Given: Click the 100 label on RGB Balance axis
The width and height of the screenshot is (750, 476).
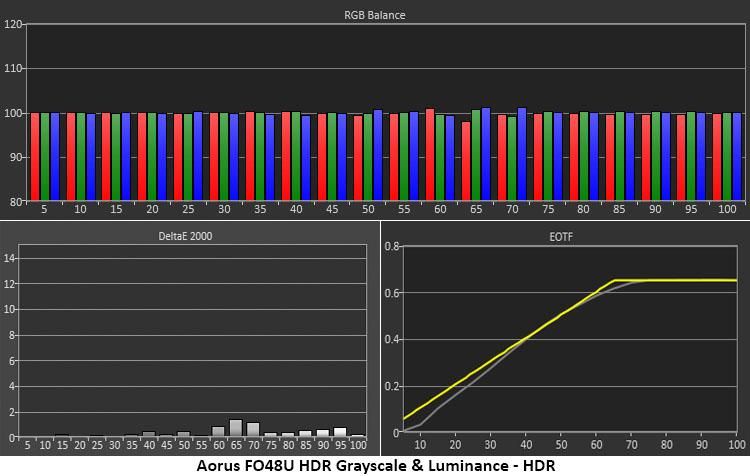Looking at the screenshot, I should [x=13, y=114].
